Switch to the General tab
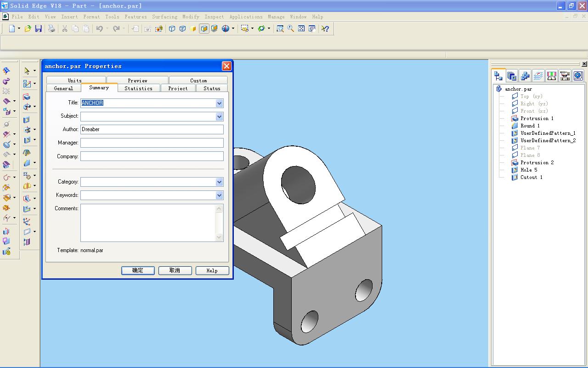The image size is (588, 368). coord(63,88)
